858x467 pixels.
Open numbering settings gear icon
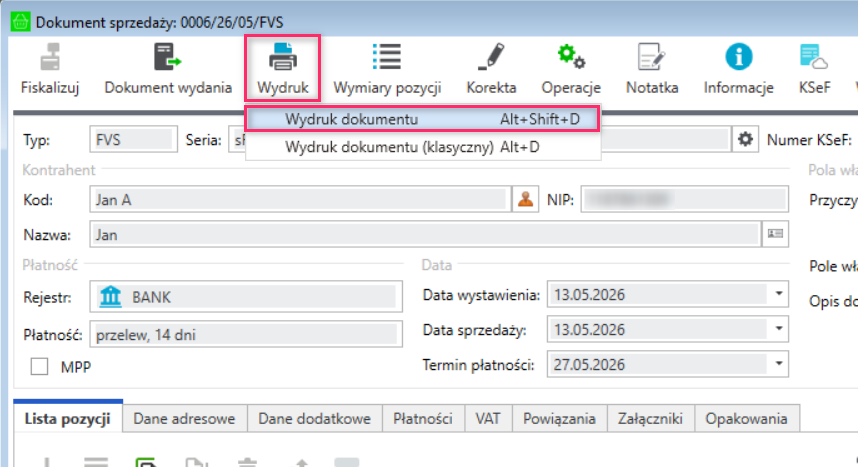coord(745,139)
